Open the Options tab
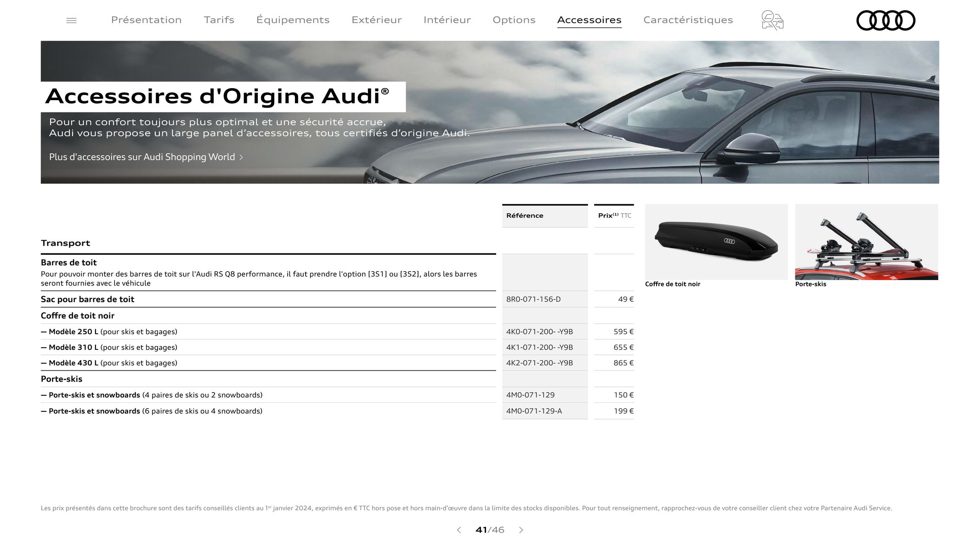 point(514,20)
